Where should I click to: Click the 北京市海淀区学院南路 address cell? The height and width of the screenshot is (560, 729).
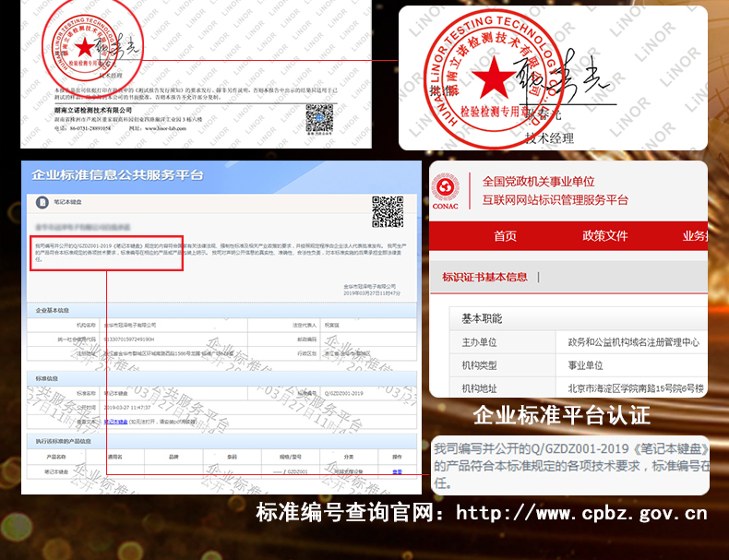point(632,388)
